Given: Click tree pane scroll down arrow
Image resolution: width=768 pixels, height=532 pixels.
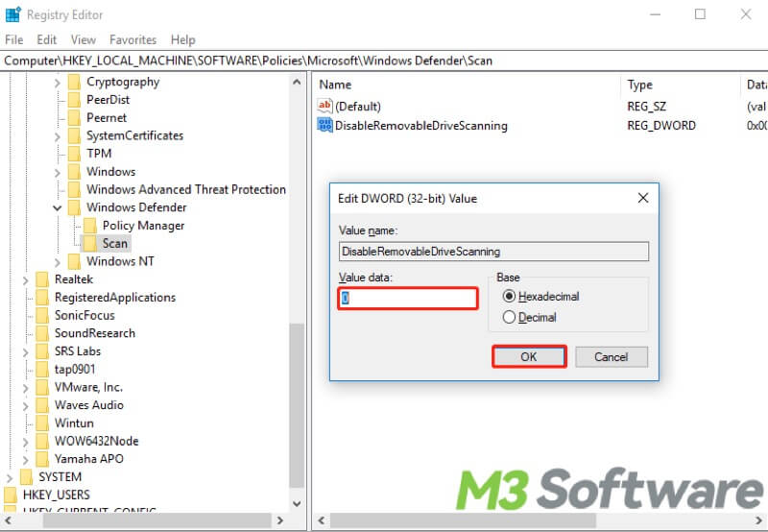Looking at the screenshot, I should 297,503.
